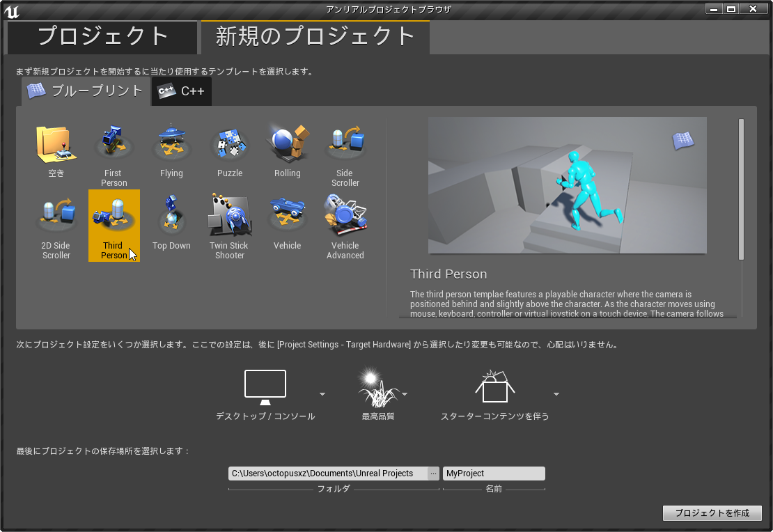Click the MyProject name field
773x532 pixels.
[x=494, y=474]
